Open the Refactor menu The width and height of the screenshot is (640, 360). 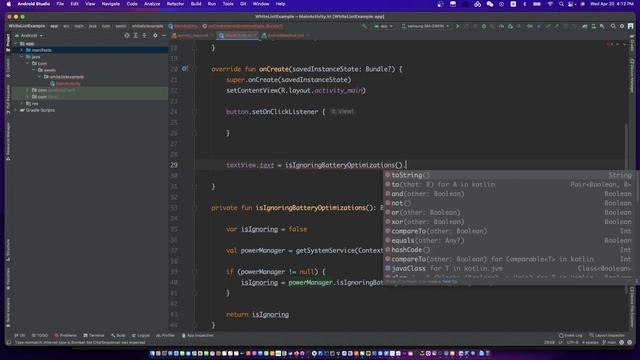pos(175,4)
